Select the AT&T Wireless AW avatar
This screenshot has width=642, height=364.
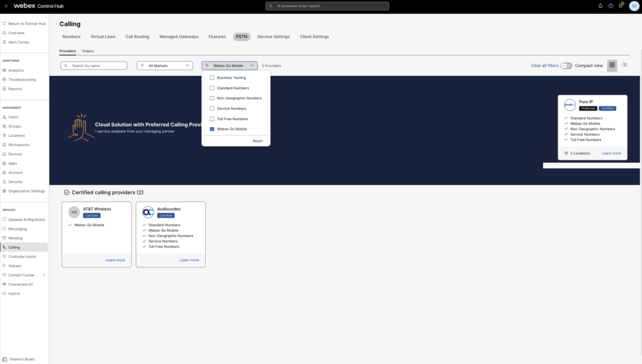pyautogui.click(x=74, y=212)
